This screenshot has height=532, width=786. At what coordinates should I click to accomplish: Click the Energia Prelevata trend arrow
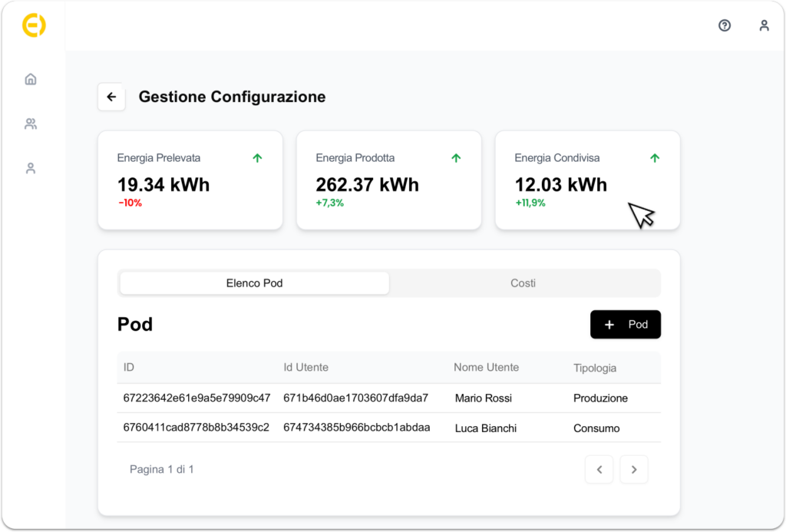pyautogui.click(x=258, y=158)
